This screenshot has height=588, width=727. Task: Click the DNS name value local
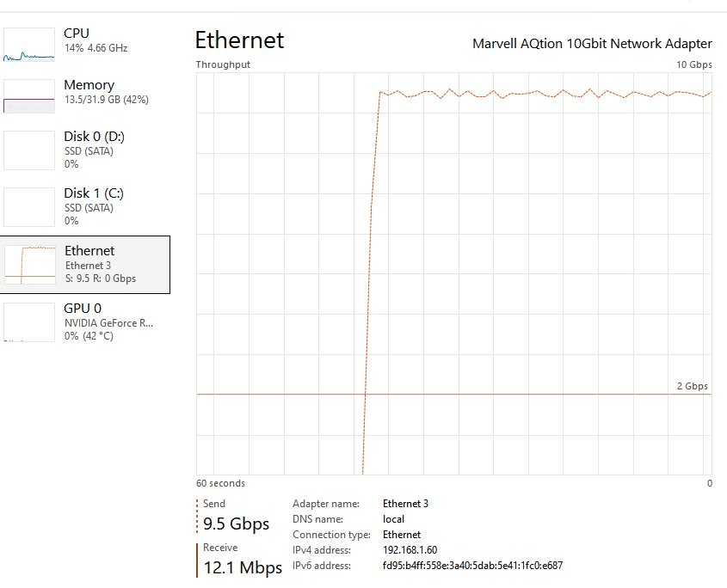tap(393, 519)
